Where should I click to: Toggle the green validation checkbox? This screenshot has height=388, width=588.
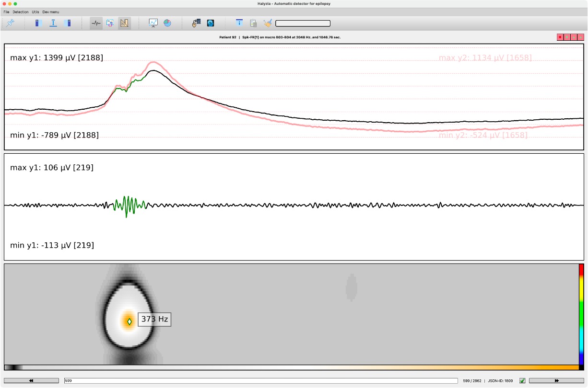pos(522,381)
